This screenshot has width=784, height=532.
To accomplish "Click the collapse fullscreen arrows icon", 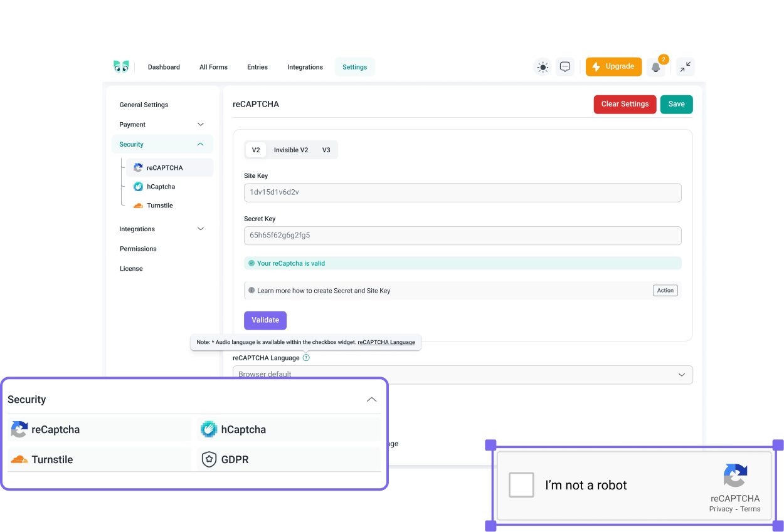I will coord(686,66).
